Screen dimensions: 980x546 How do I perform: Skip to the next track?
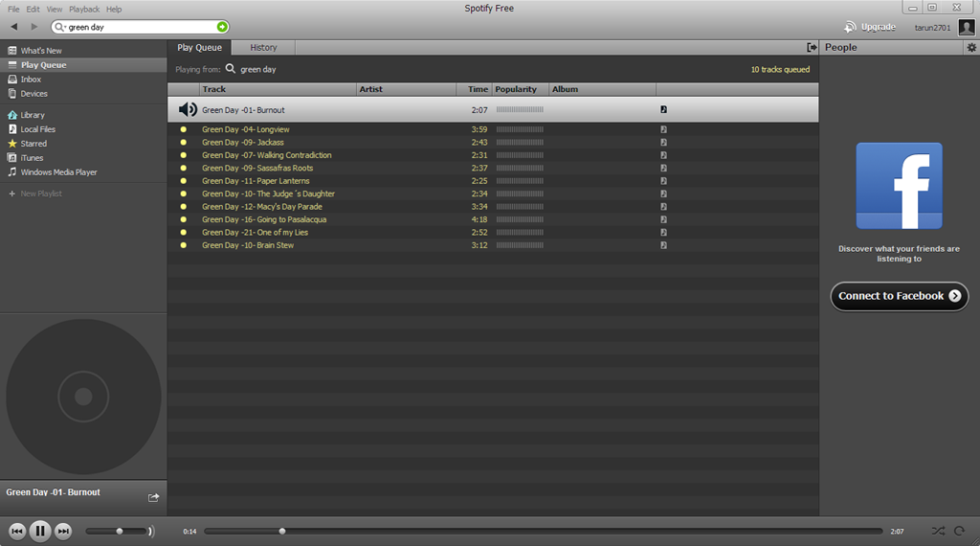[x=63, y=531]
